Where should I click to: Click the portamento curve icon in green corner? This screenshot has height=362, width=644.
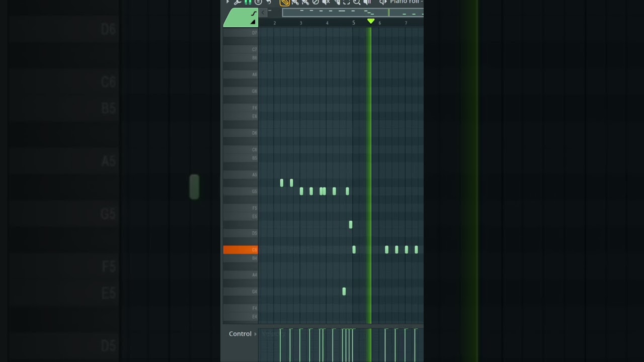click(254, 14)
